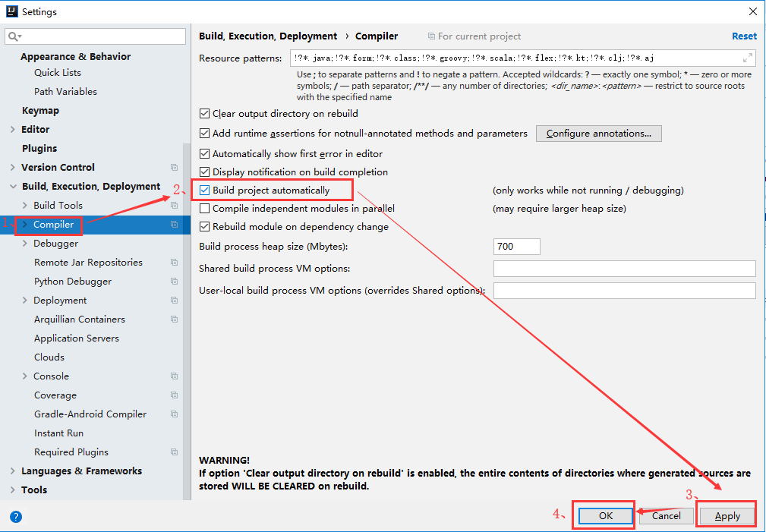Select Quick Lists settings page
This screenshot has width=766, height=532.
click(58, 73)
